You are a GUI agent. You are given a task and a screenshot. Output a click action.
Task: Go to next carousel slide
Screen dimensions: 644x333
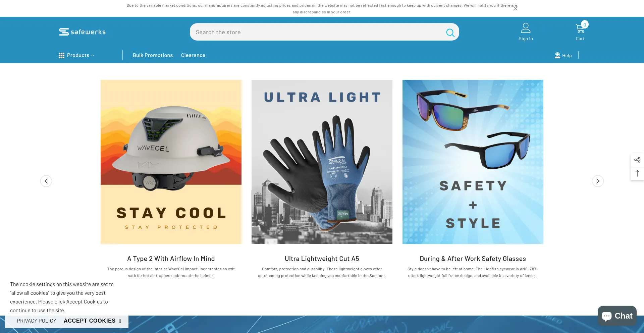point(597,181)
